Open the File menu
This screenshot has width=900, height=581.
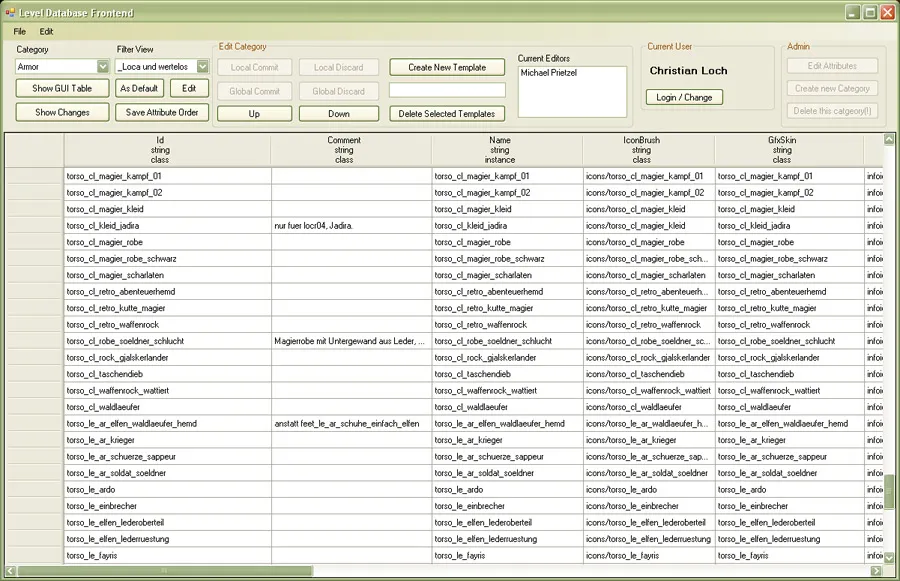coord(20,32)
